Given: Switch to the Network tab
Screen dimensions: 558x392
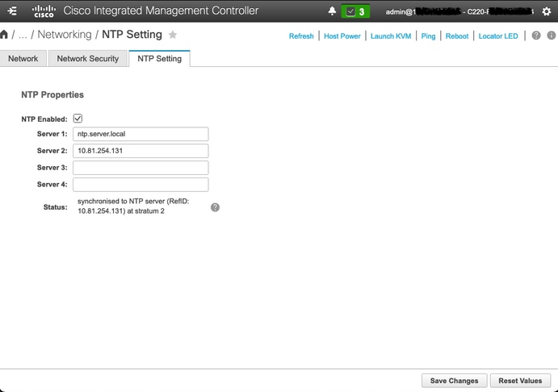Looking at the screenshot, I should (23, 59).
